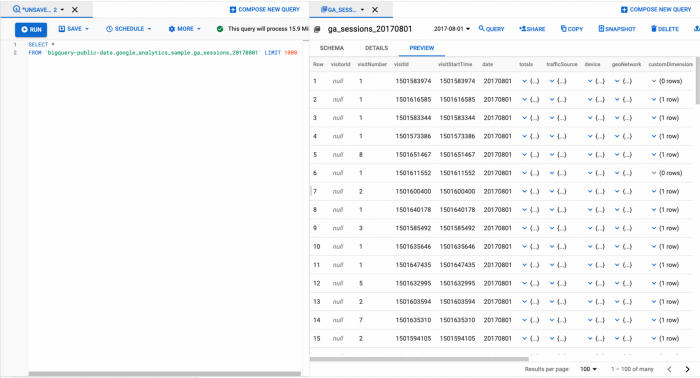Click visitId 1501600400 in row 7
This screenshot has width=700, height=378.
point(413,191)
